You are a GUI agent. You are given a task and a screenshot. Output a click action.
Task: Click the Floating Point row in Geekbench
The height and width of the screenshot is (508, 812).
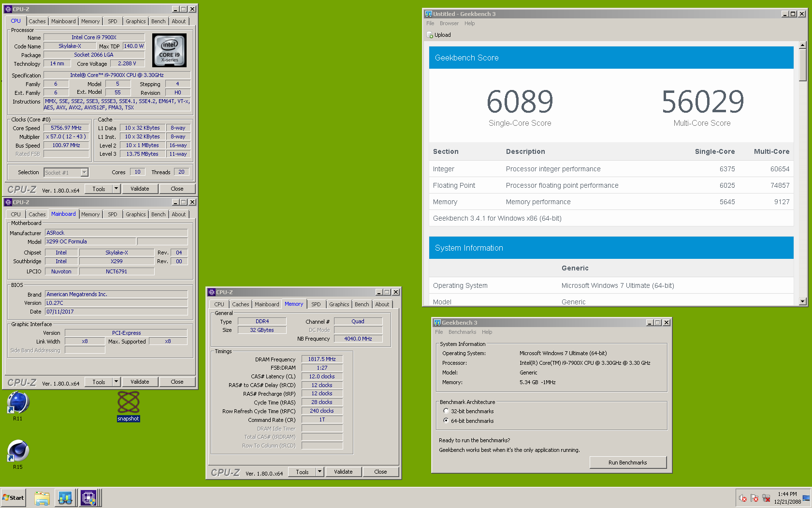pos(611,185)
